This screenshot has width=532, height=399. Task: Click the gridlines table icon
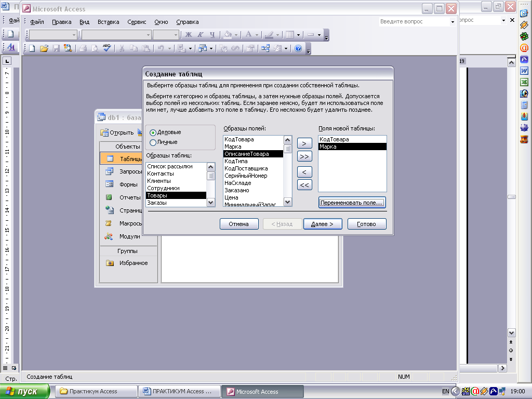[x=290, y=35]
